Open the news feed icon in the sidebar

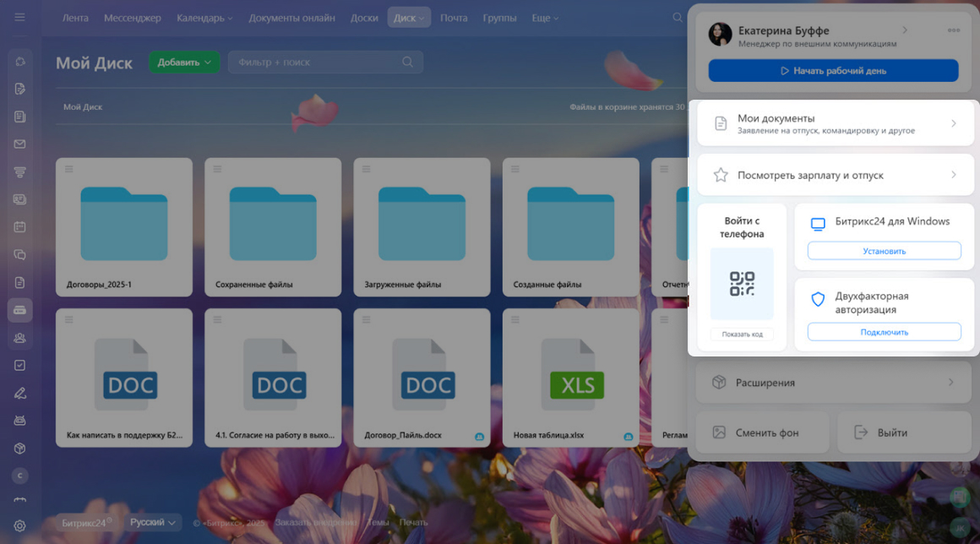[x=20, y=117]
